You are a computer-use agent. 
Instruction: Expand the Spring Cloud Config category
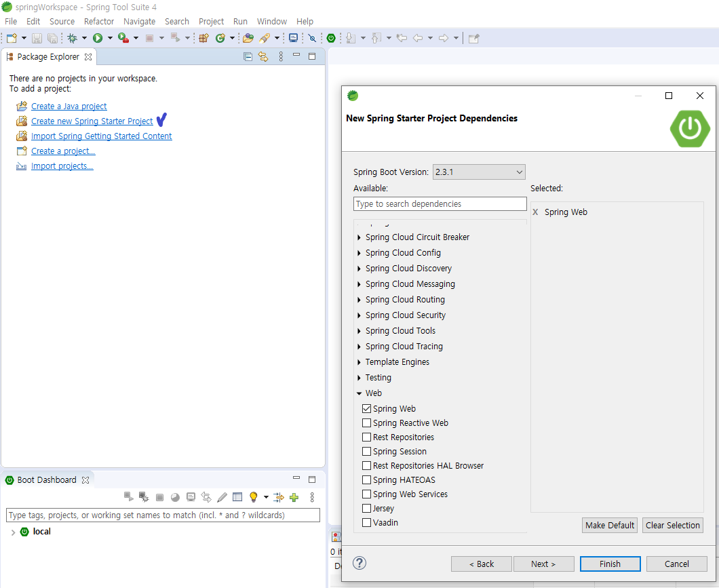(x=359, y=253)
